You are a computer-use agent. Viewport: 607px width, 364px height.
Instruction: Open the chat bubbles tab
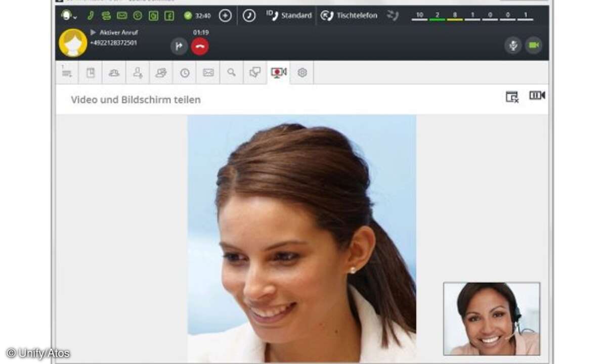pos(255,73)
